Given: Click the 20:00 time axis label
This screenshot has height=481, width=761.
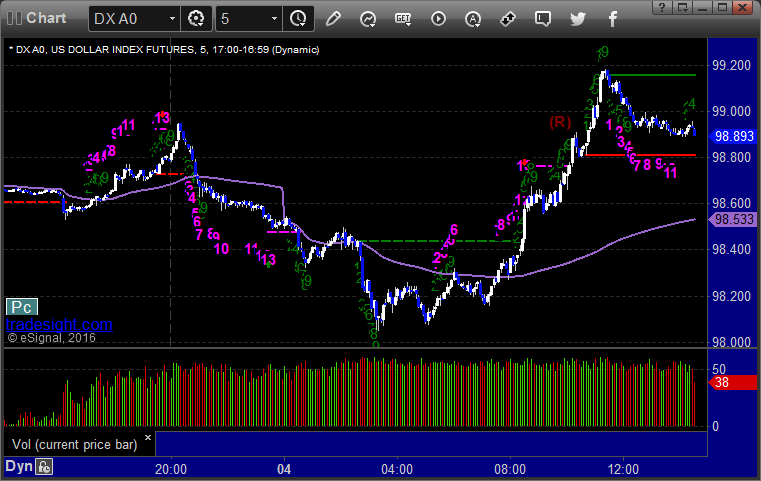Looking at the screenshot, I should (x=171, y=469).
